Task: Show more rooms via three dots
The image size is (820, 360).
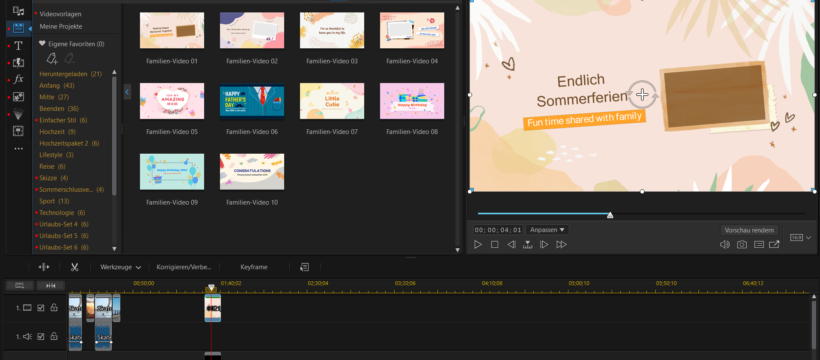Action: [18, 149]
